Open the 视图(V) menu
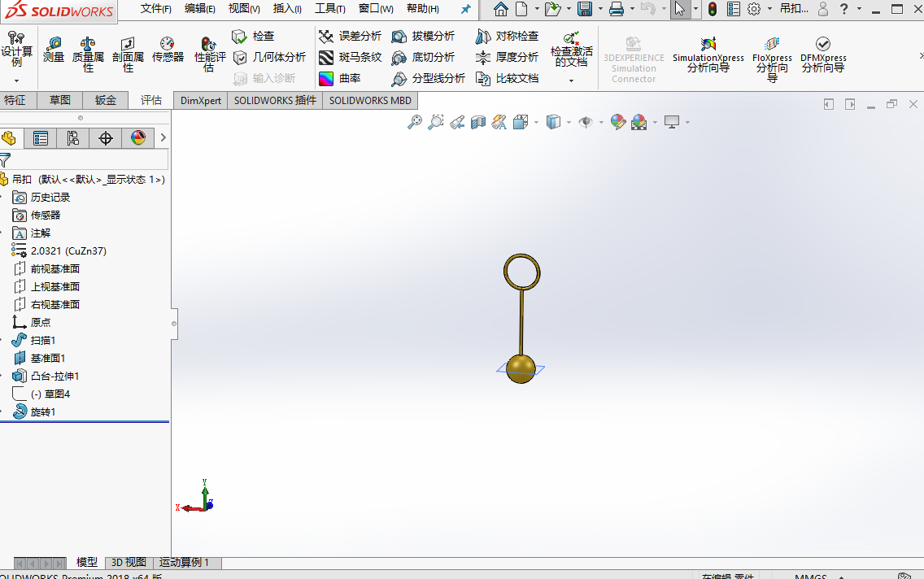The width and height of the screenshot is (924, 579). (244, 9)
